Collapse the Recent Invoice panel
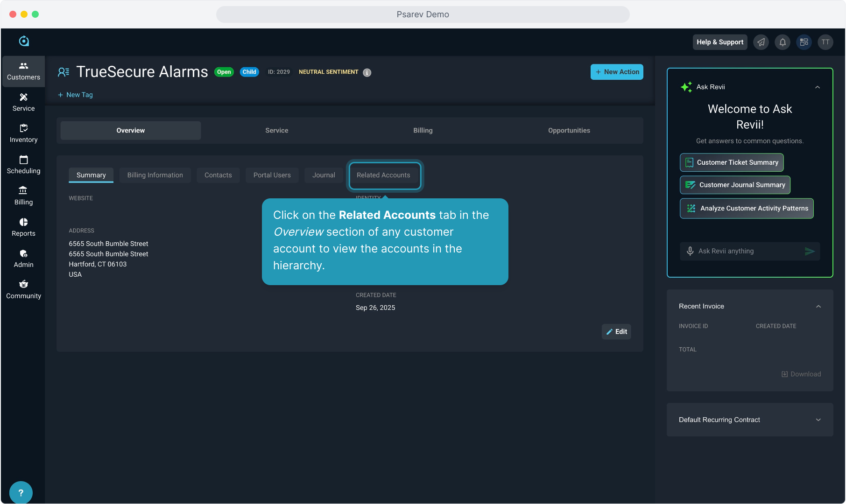Viewport: 846px width, 504px height. 818,307
